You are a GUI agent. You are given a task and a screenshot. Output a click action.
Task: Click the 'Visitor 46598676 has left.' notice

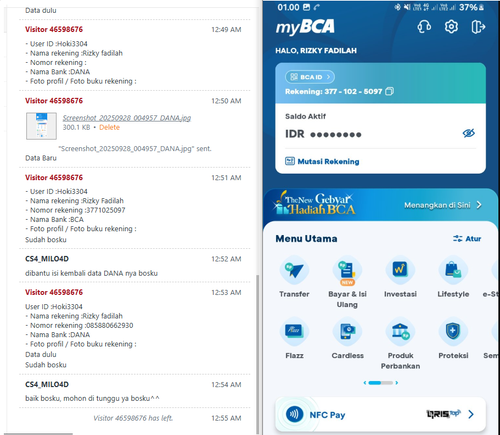point(133,418)
